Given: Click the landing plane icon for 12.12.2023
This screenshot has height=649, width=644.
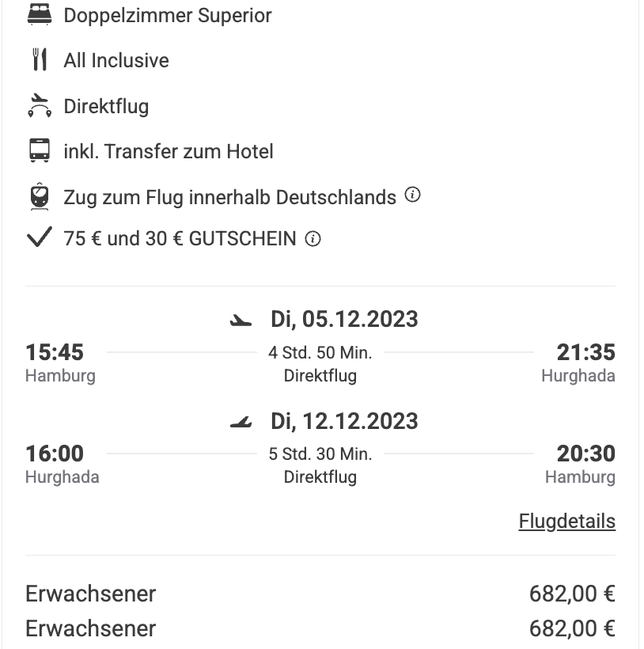Looking at the screenshot, I should click(x=241, y=422).
